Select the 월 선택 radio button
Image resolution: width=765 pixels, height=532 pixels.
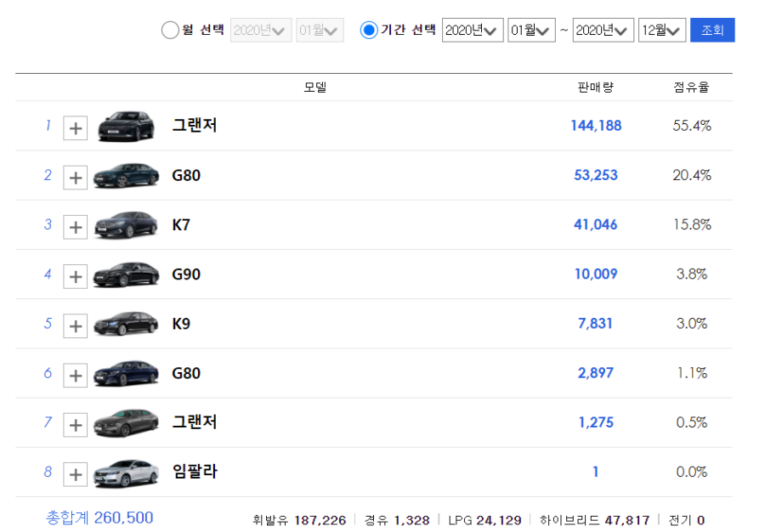pyautogui.click(x=170, y=31)
